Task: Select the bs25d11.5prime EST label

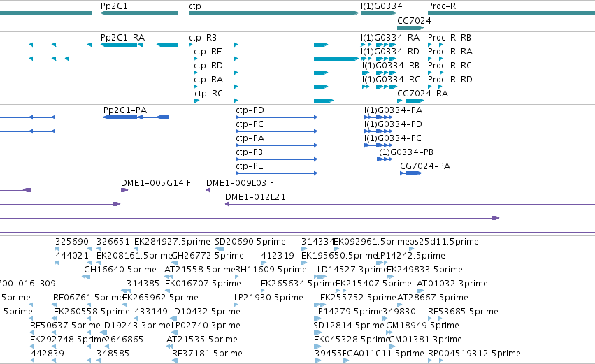Action: (443, 242)
